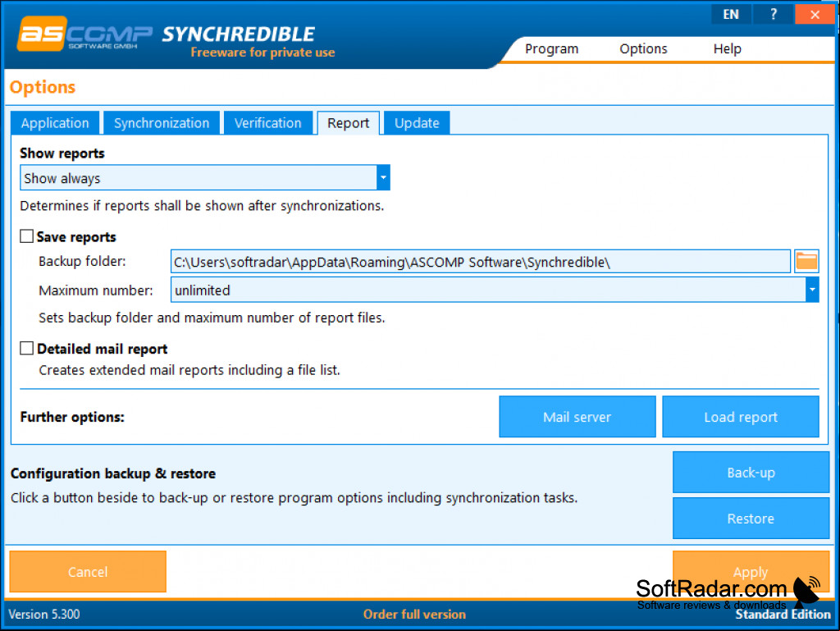Image resolution: width=840 pixels, height=631 pixels.
Task: Change language with the EN button
Action: pyautogui.click(x=731, y=15)
